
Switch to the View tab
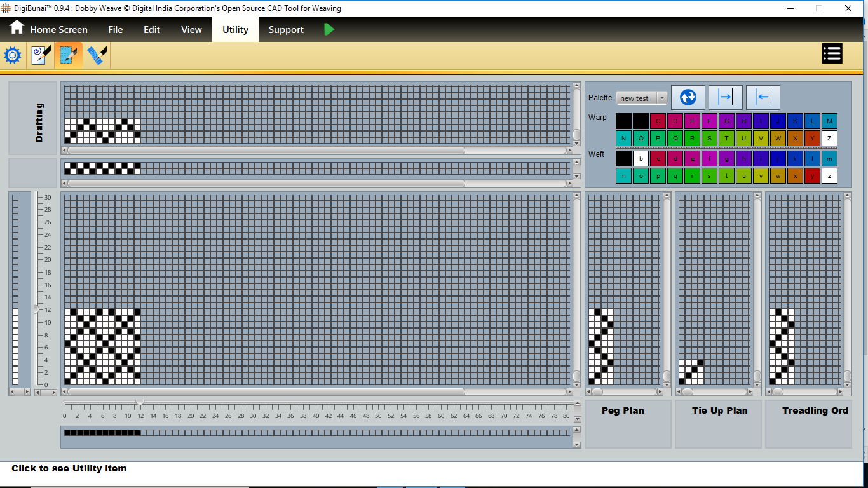coord(191,29)
